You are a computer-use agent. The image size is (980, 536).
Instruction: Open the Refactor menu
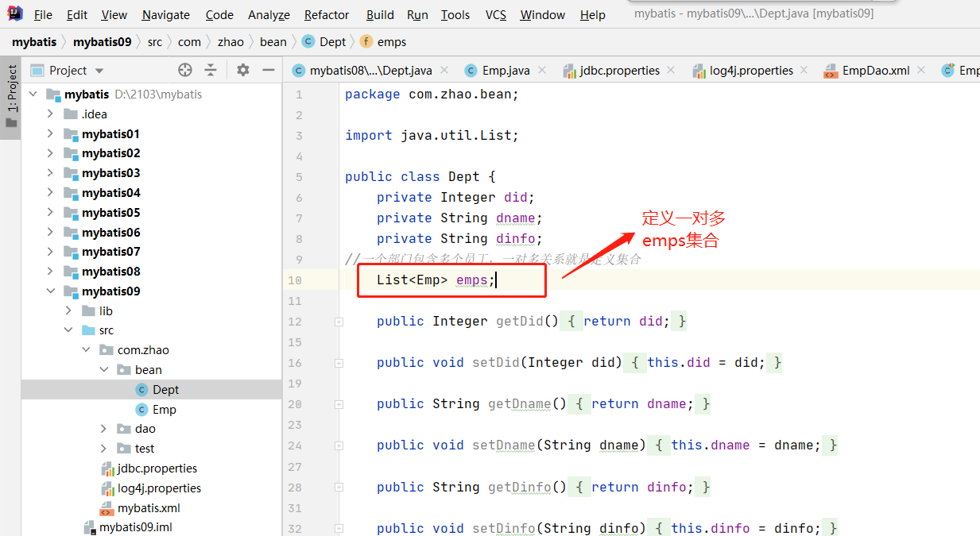tap(327, 14)
